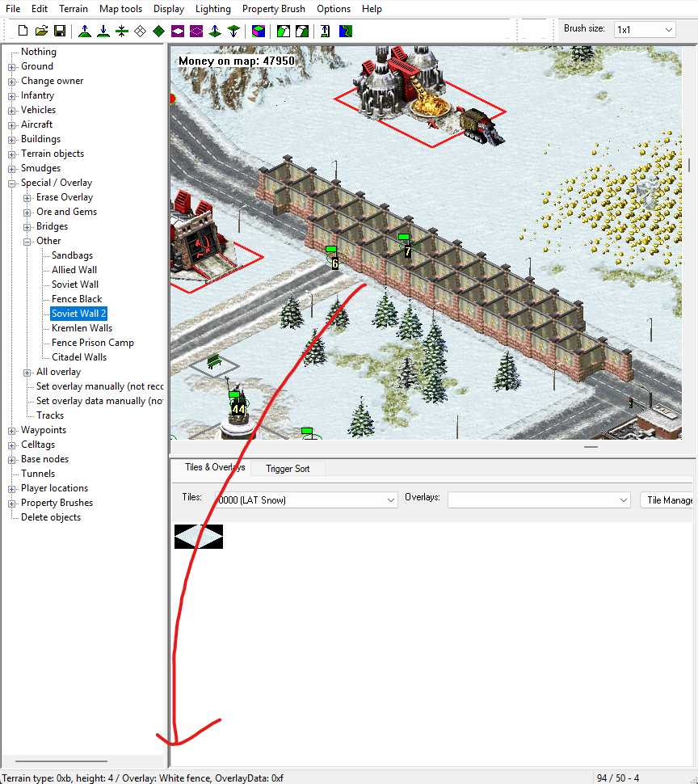The width and height of the screenshot is (698, 784).
Task: Expand the Infantry tree node
Action: (x=12, y=95)
